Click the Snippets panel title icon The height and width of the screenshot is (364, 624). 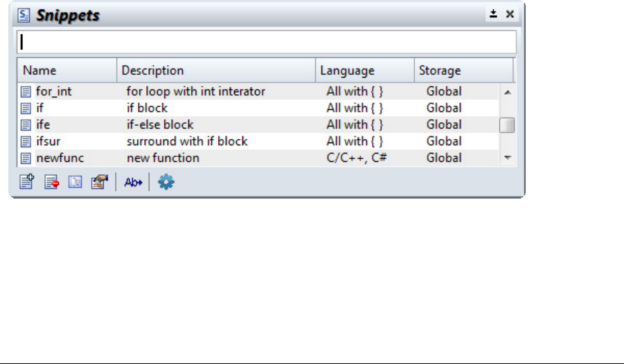(24, 14)
